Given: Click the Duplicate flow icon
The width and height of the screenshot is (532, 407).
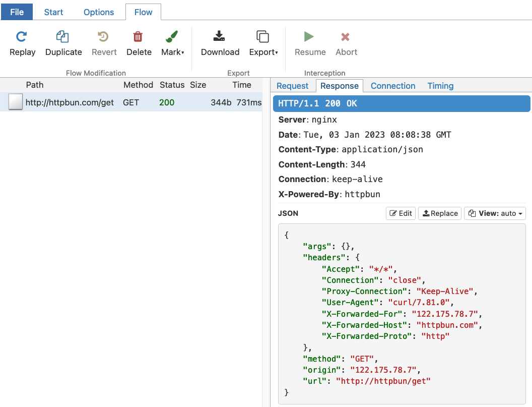Looking at the screenshot, I should 62,37.
